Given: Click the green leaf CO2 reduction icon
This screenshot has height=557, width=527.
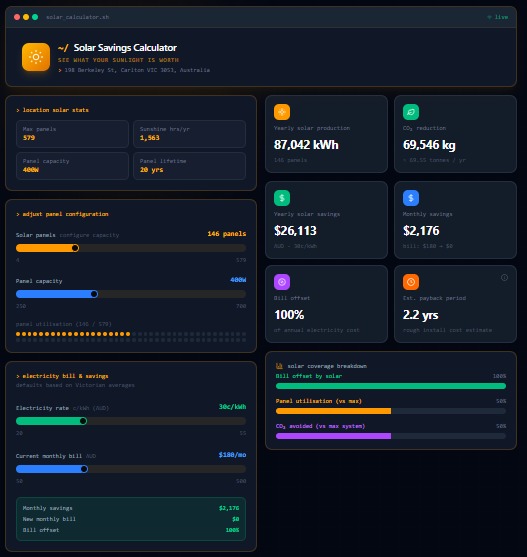Looking at the screenshot, I should click(411, 112).
